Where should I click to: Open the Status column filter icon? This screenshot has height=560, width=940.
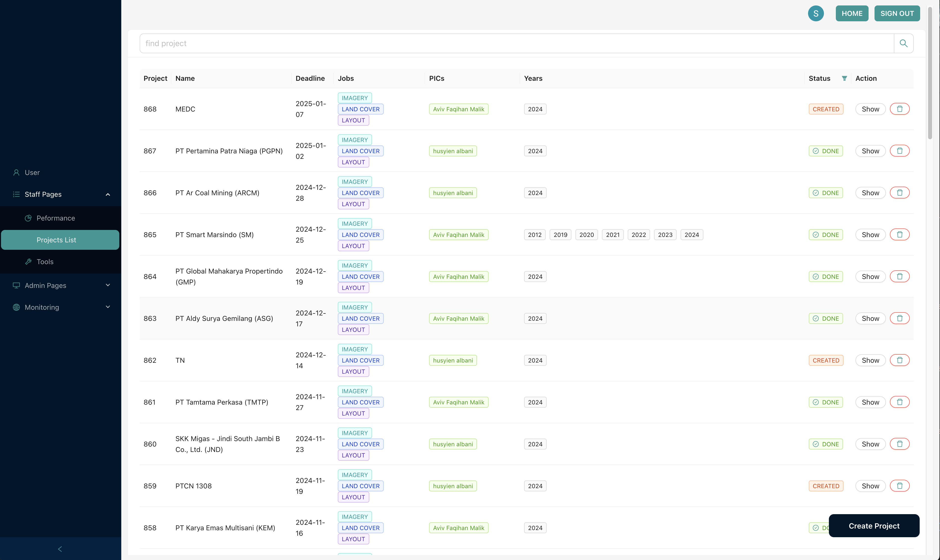pos(844,79)
